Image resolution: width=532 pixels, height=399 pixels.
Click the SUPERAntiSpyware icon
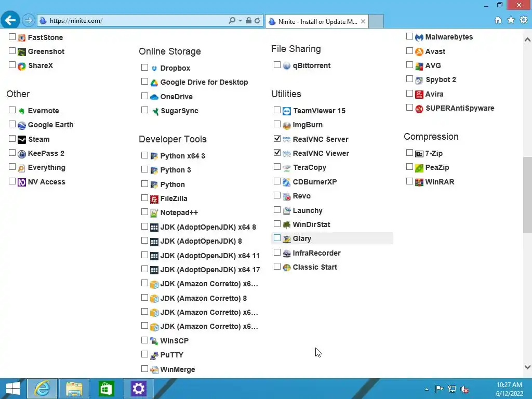[x=419, y=109]
